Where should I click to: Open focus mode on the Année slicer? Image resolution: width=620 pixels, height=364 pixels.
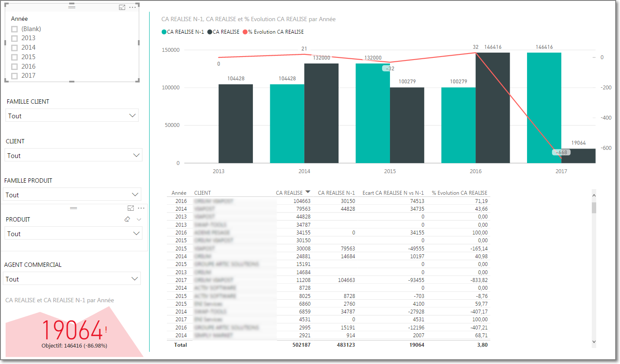[122, 7]
